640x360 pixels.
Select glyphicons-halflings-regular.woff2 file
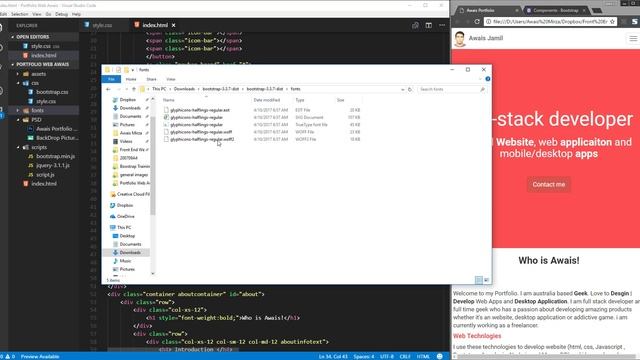202,140
